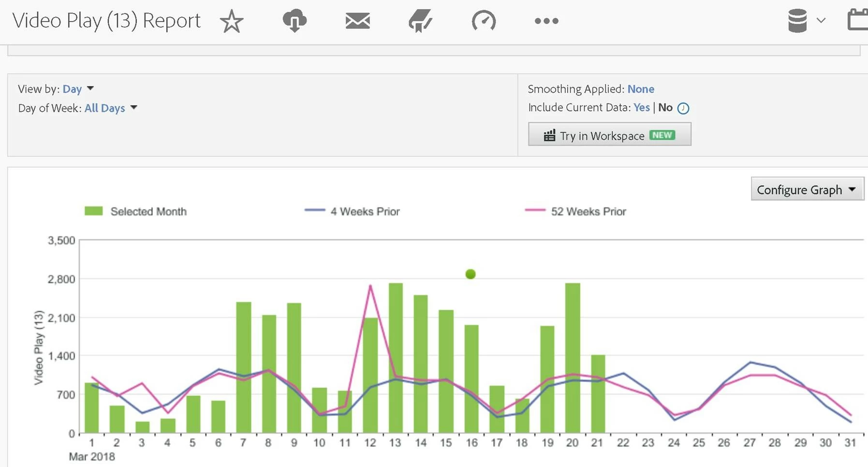Image resolution: width=868 pixels, height=467 pixels.
Task: Click the Mar 2018 axis label
Action: 92,456
